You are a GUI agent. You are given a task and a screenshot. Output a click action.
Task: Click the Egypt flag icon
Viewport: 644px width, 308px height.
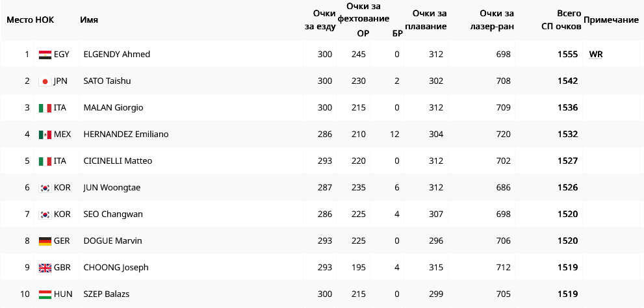pyautogui.click(x=45, y=55)
